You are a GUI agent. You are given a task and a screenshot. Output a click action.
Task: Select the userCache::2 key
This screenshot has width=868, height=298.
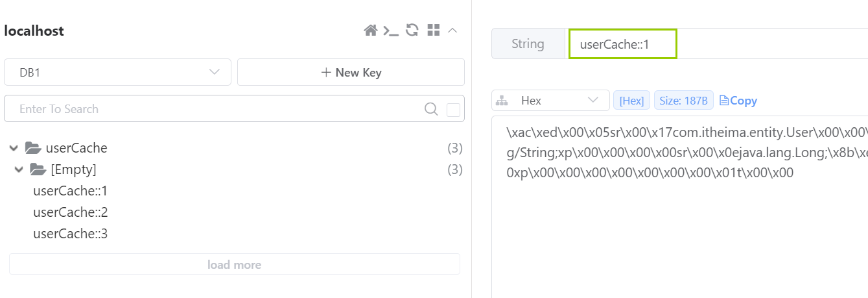click(70, 212)
